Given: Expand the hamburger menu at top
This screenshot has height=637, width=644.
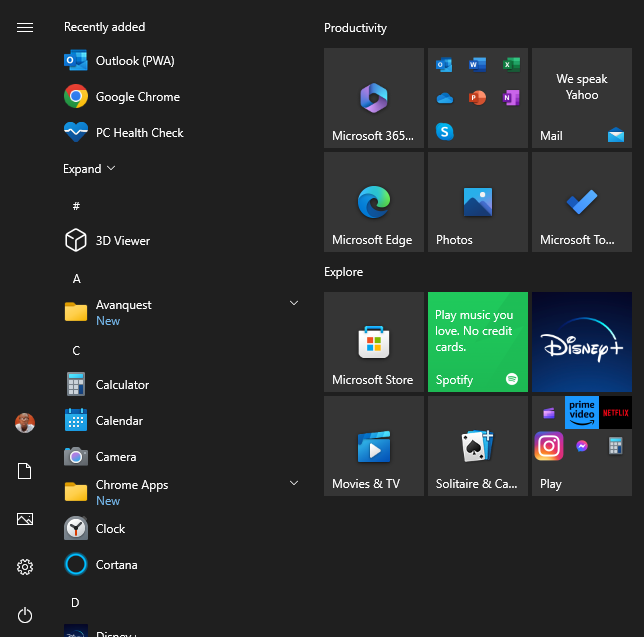Looking at the screenshot, I should click(25, 27).
